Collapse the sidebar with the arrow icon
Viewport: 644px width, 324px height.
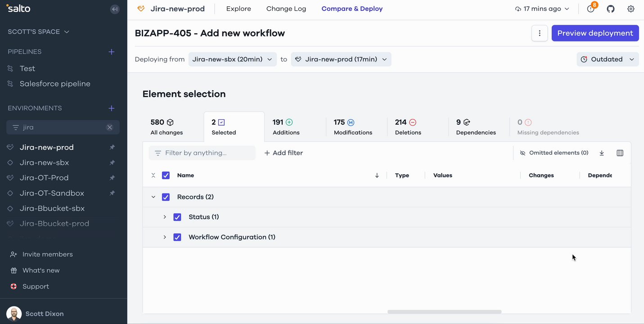(x=115, y=9)
